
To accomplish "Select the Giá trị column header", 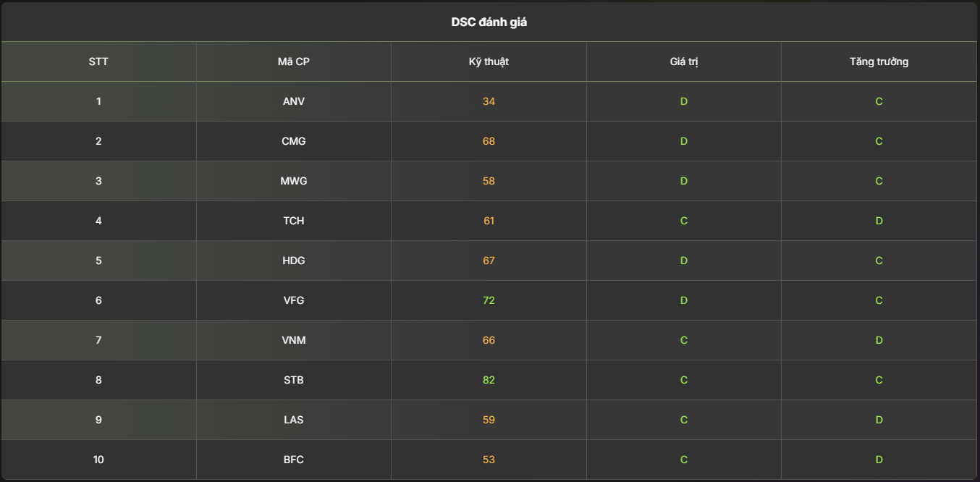I will [x=683, y=62].
